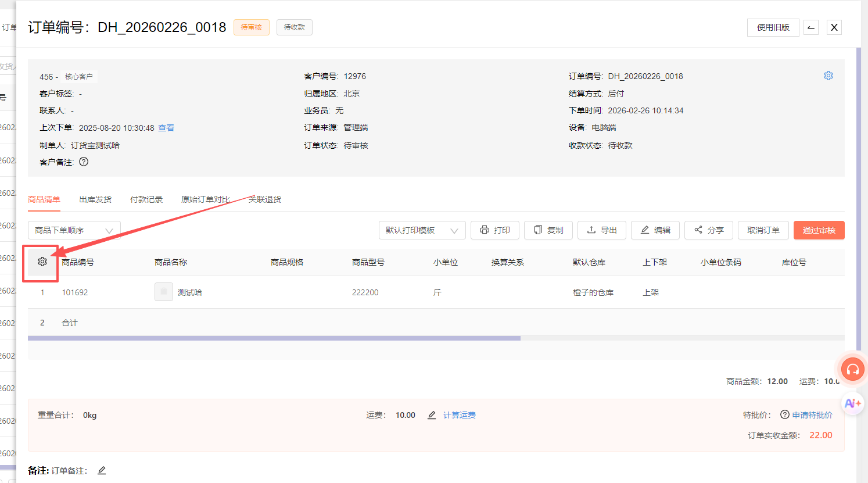Open the 查看 link for last order
Image resolution: width=868 pixels, height=483 pixels.
click(166, 128)
